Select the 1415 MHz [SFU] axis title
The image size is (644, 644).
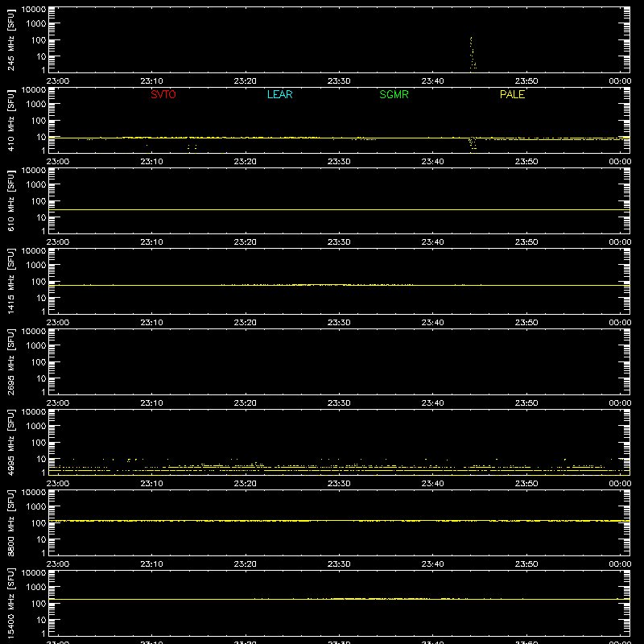pyautogui.click(x=10, y=281)
